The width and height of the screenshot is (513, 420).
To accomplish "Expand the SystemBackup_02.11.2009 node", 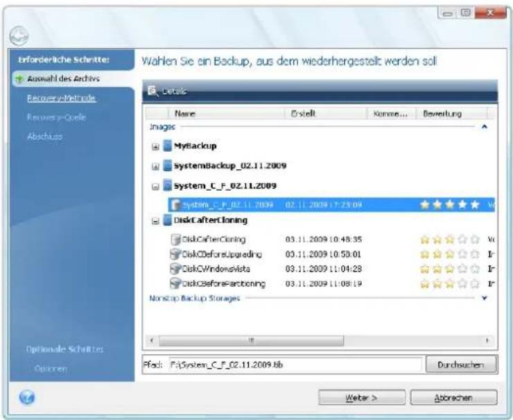I will [x=155, y=167].
